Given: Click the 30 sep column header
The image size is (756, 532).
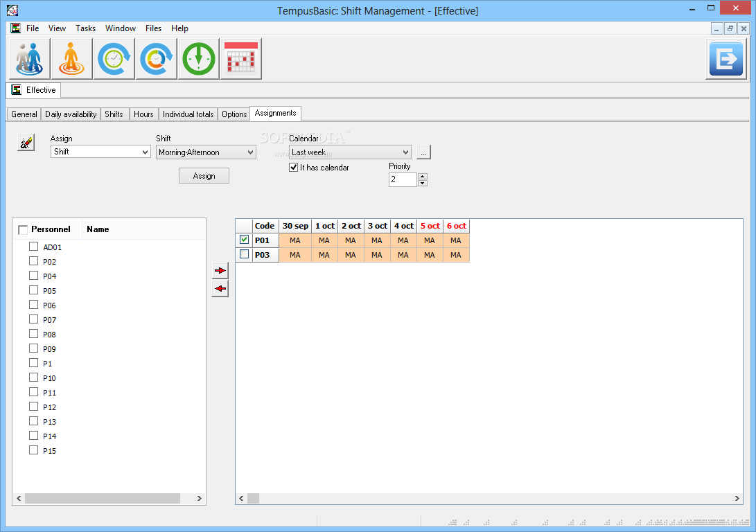Looking at the screenshot, I should pos(295,226).
